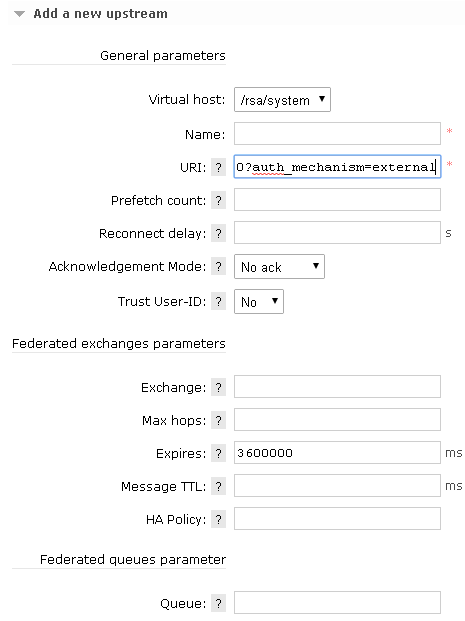This screenshot has width=465, height=621.
Task: Collapse the Add a new upstream section
Action: coord(19,14)
